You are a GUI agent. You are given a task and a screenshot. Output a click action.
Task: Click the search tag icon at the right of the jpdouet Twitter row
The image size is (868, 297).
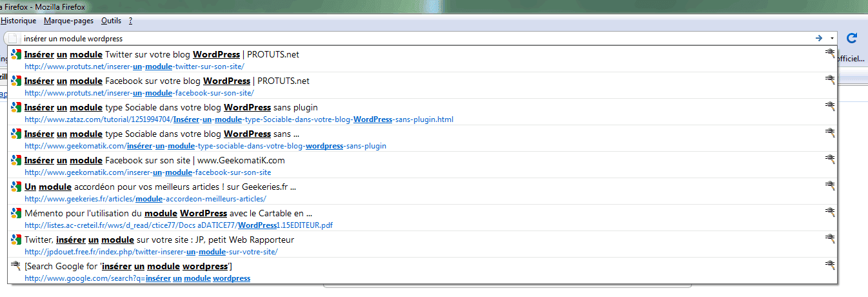coord(830,239)
